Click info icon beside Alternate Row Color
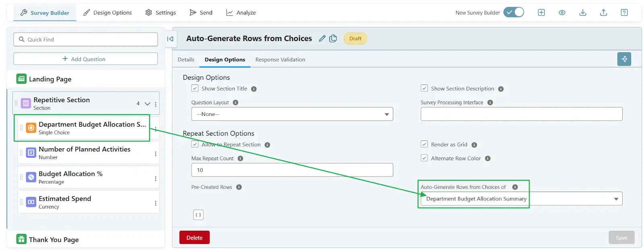Viewport: 644px width, 250px height. [488, 159]
